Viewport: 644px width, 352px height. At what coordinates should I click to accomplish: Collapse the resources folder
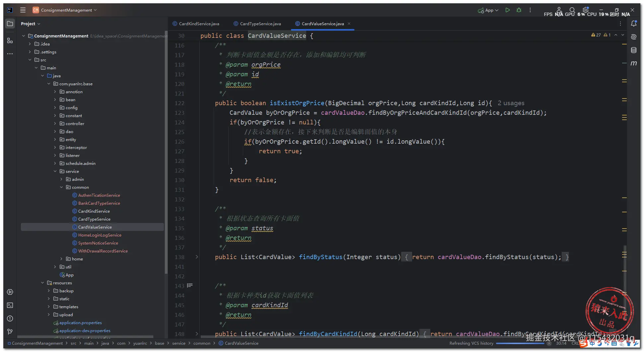pos(42,283)
